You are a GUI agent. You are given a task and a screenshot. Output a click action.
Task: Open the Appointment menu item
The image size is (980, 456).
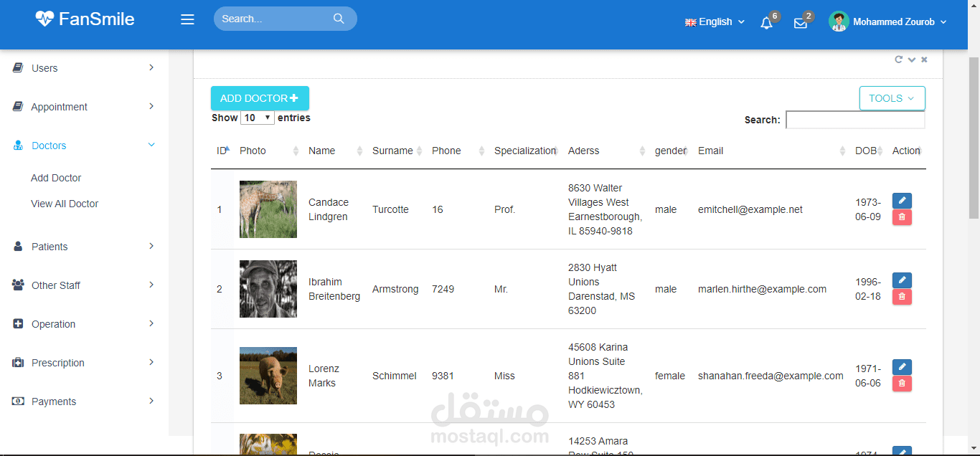[x=84, y=107]
